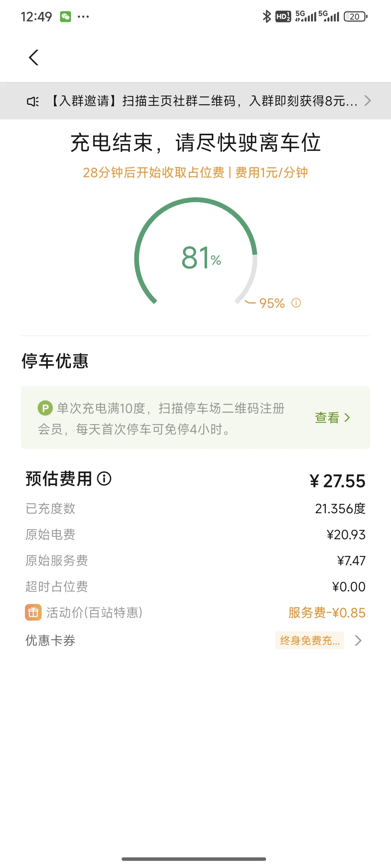Tap the battery indicator icon

356,17
